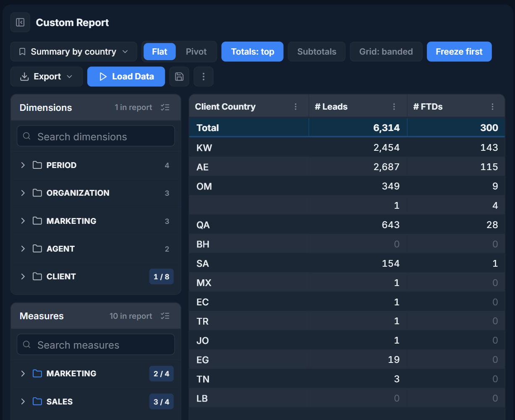Click the Total row label
This screenshot has height=420, width=515.
pyautogui.click(x=207, y=128)
